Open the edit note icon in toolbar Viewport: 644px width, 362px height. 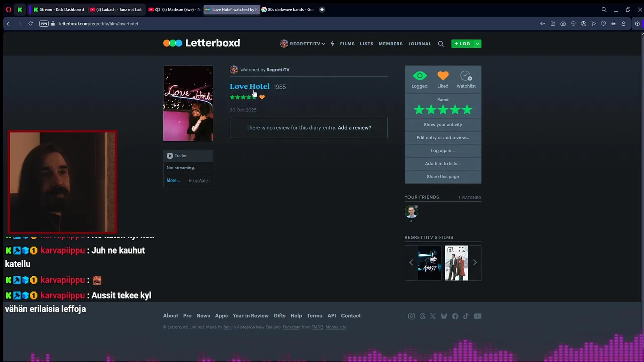tap(553, 24)
